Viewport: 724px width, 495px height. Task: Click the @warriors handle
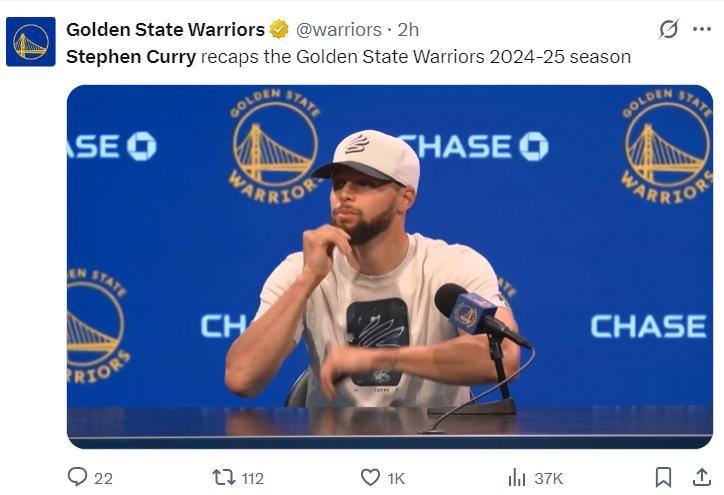(x=339, y=29)
